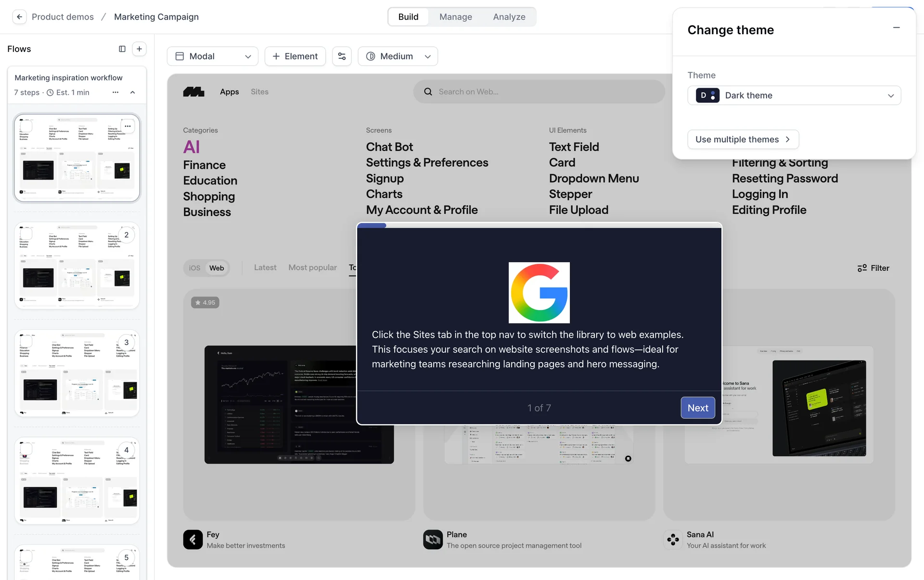924x580 pixels.
Task: Expand the Dark theme dropdown
Action: click(794, 95)
